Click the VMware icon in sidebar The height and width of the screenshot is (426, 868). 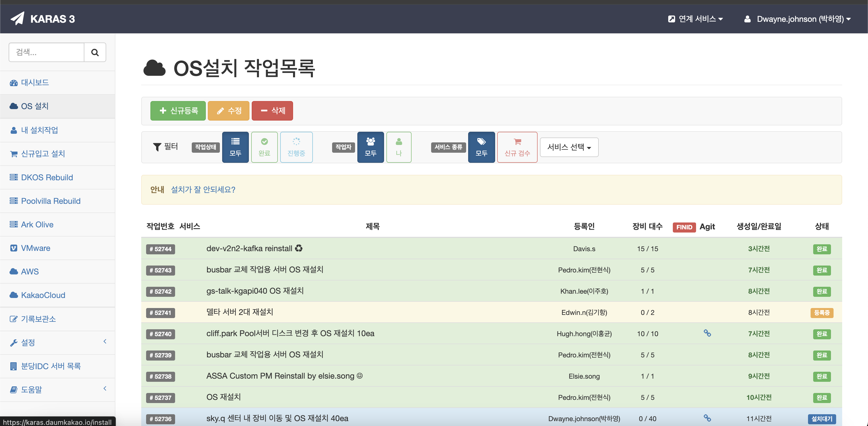[13, 248]
